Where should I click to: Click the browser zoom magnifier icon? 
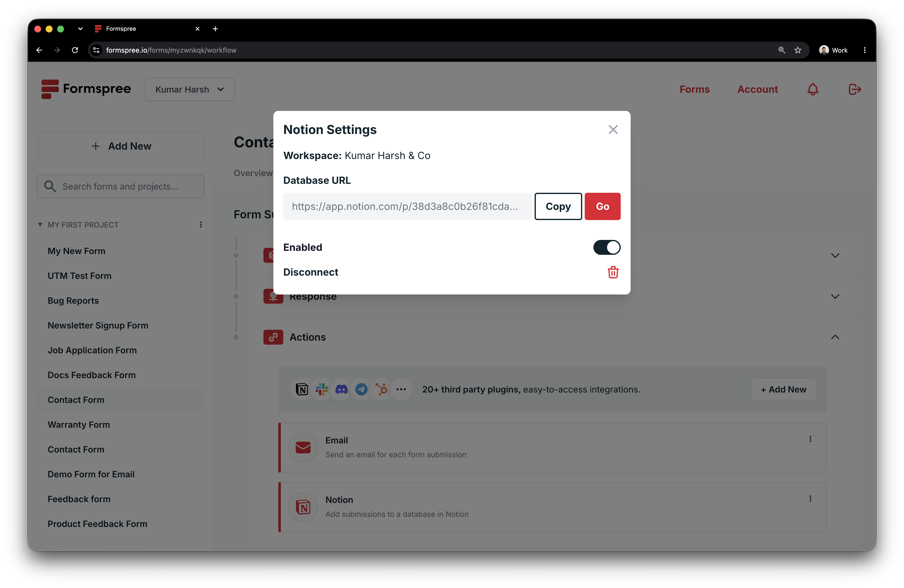pyautogui.click(x=782, y=50)
